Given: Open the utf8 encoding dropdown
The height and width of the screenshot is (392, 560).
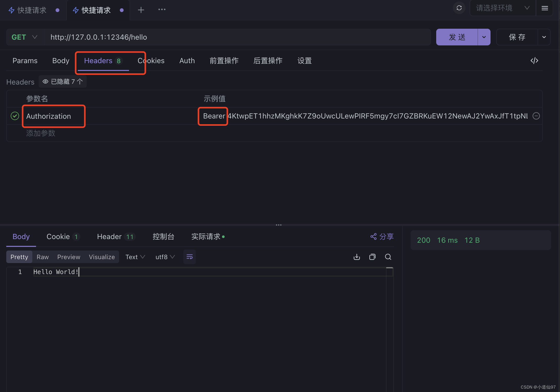Looking at the screenshot, I should tap(165, 257).
